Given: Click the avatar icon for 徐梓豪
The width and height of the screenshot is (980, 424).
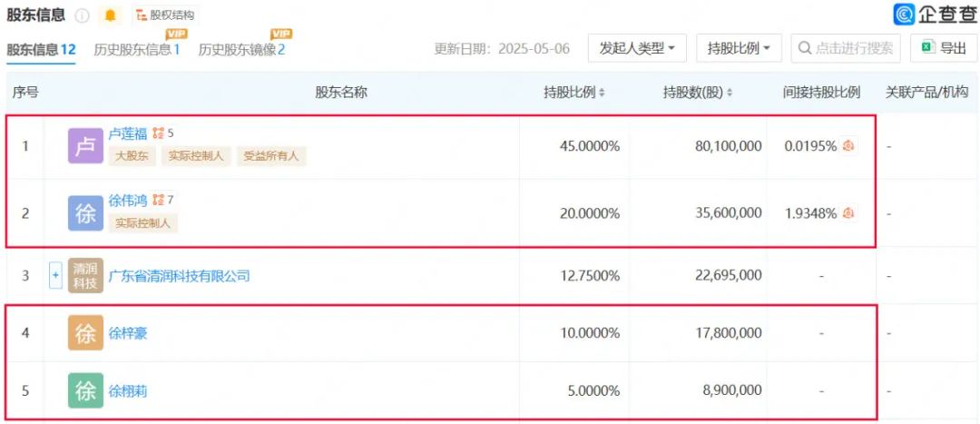Looking at the screenshot, I should [x=85, y=333].
